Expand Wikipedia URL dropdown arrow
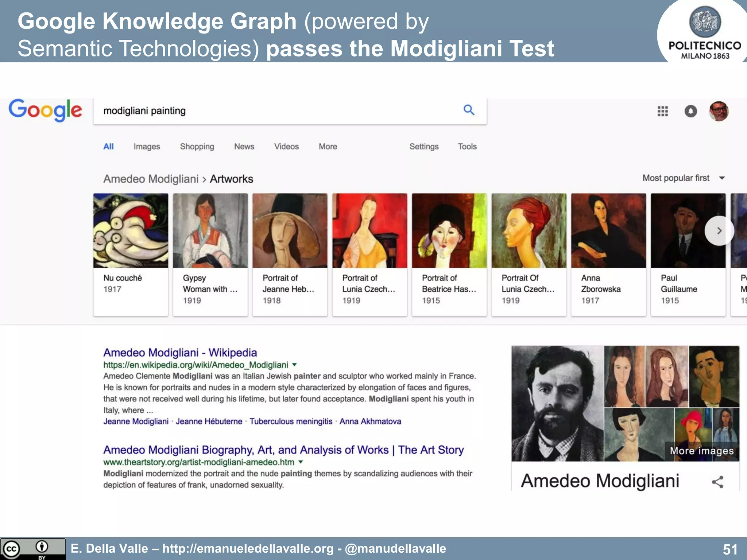Viewport: 747px width, 560px height. pos(294,365)
